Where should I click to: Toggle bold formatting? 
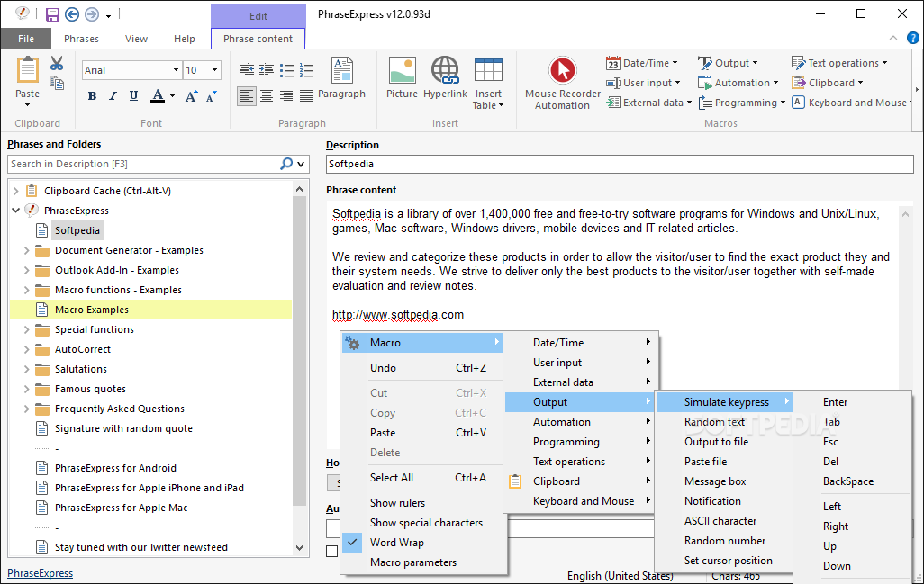pyautogui.click(x=93, y=96)
